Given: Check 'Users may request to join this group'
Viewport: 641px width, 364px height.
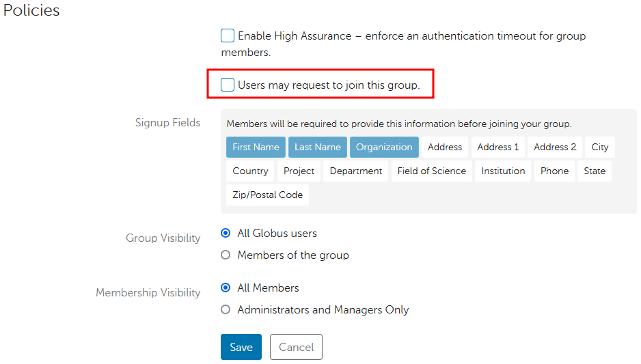Looking at the screenshot, I should pos(228,85).
